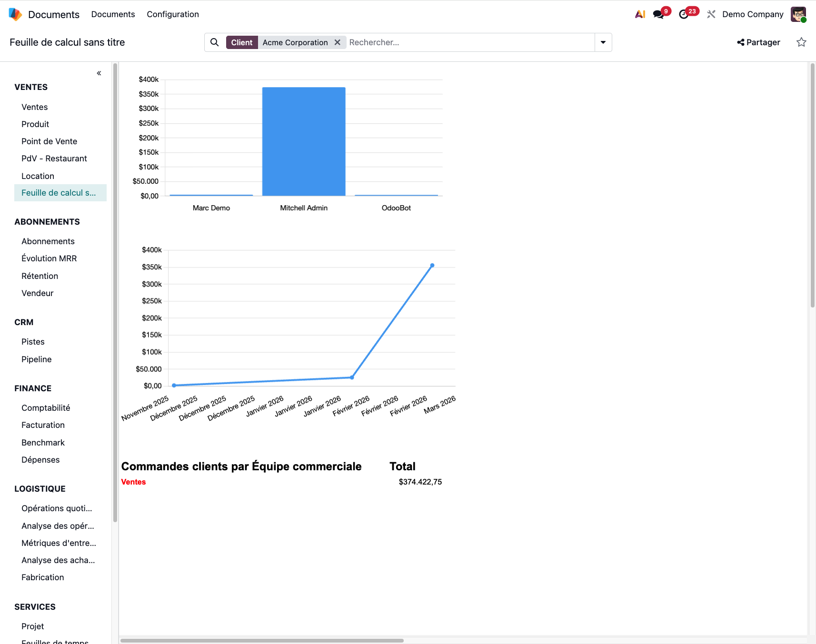Open the AI assistant icon

pos(640,14)
